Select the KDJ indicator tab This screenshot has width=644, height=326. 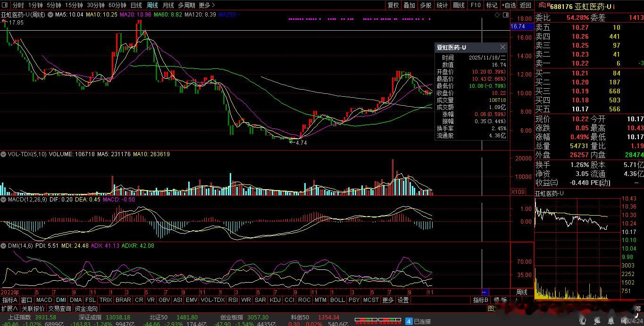[275, 300]
